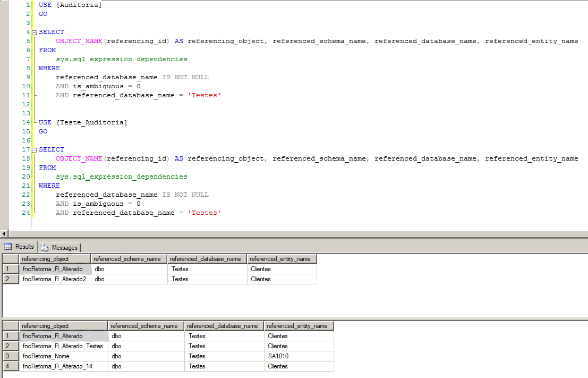Select top-left corner cell of first grid
Screen dimensions: 588x378
[x=11, y=259]
